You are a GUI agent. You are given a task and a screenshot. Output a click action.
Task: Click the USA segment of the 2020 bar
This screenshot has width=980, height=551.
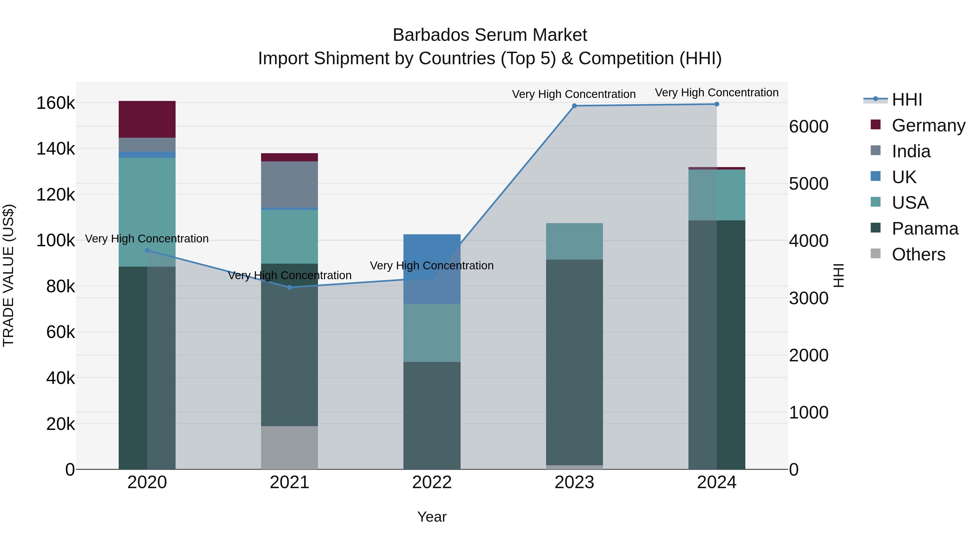pyautogui.click(x=147, y=212)
